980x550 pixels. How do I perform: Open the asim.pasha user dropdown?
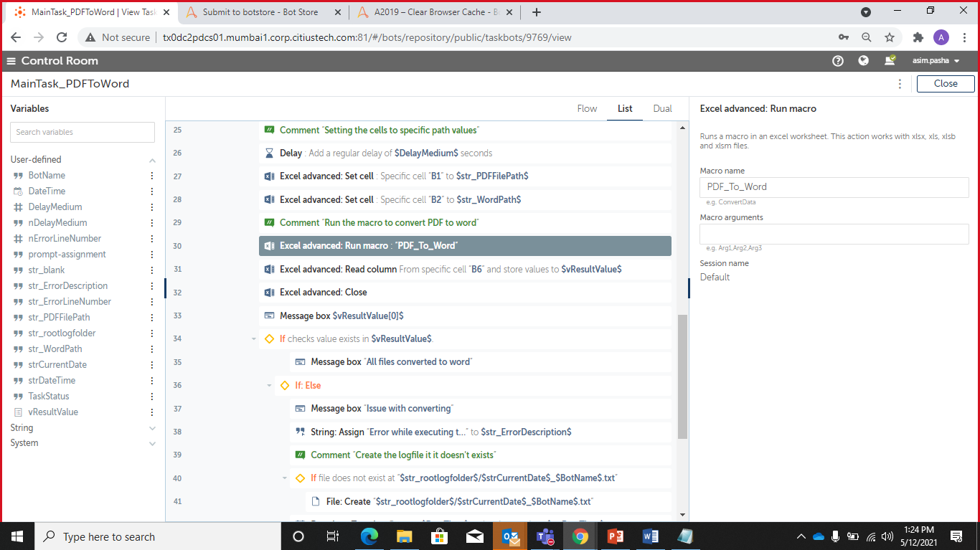tap(936, 61)
